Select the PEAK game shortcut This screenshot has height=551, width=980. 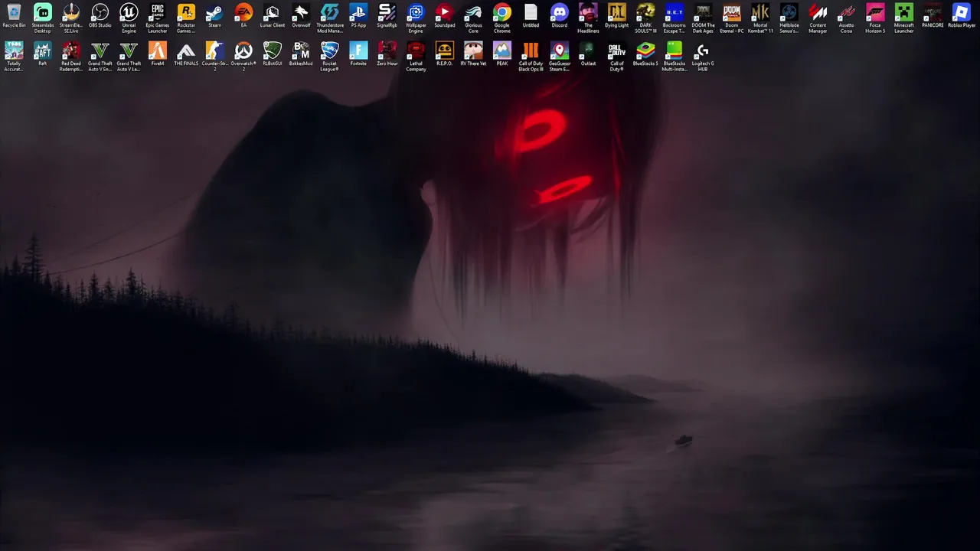pos(502,54)
